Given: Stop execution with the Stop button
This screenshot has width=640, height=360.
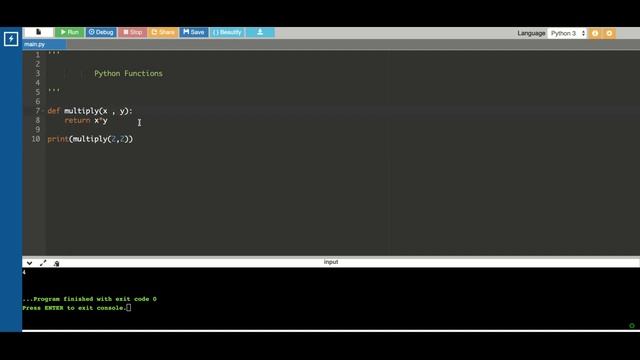Looking at the screenshot, I should point(133,32).
